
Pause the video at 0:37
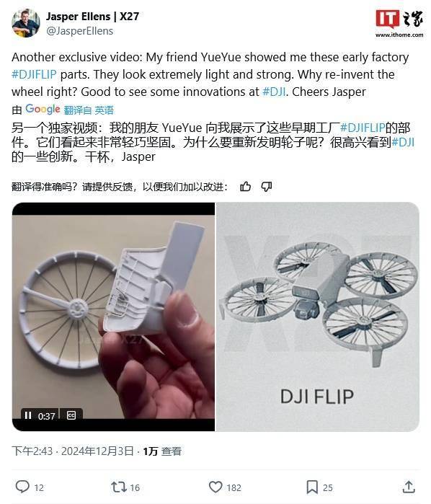(x=28, y=415)
